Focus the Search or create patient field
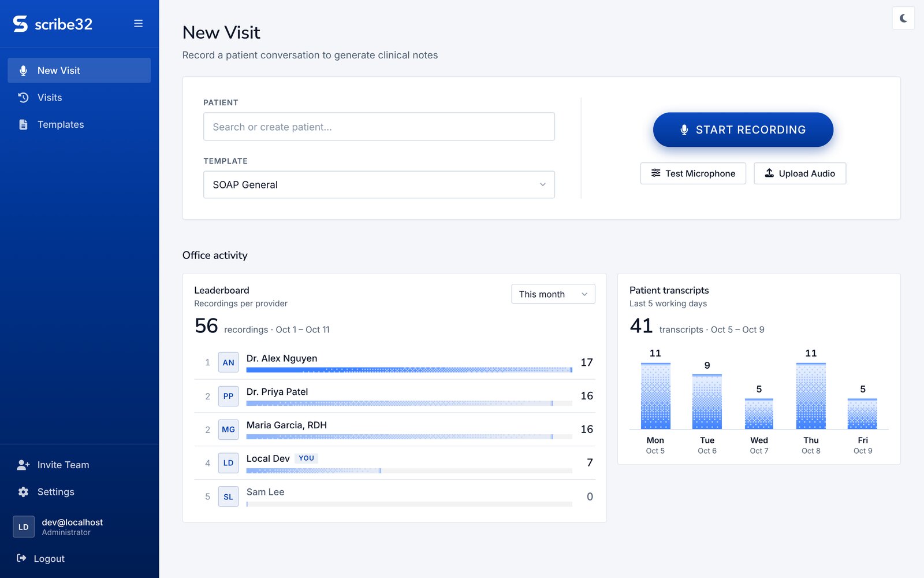The image size is (924, 578). click(379, 127)
